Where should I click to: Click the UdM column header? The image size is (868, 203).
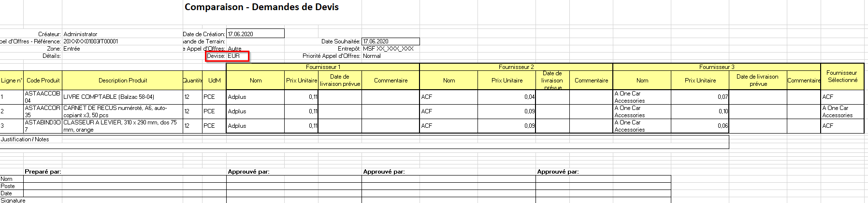214,81
